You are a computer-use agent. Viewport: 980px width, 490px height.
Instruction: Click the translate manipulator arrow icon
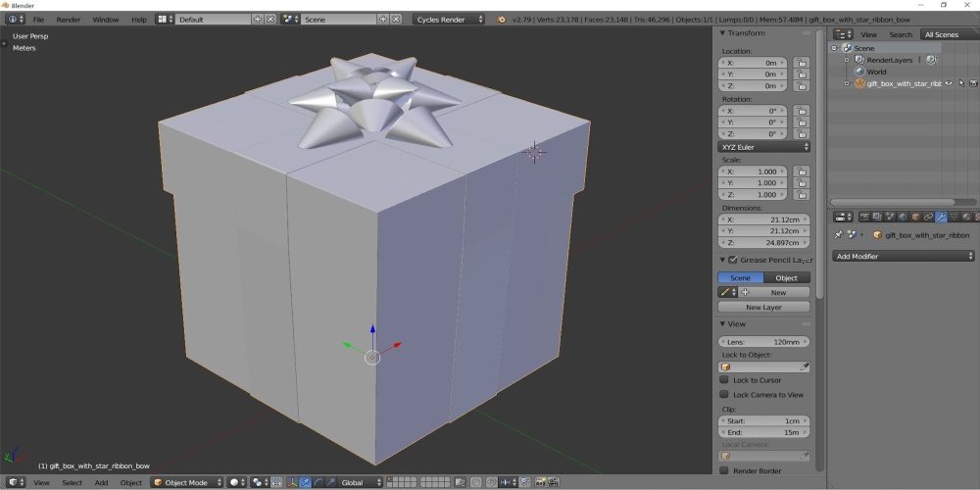[306, 482]
